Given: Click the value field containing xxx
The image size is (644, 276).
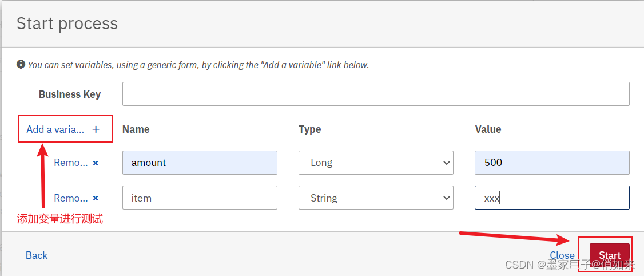Looking at the screenshot, I should (552, 198).
